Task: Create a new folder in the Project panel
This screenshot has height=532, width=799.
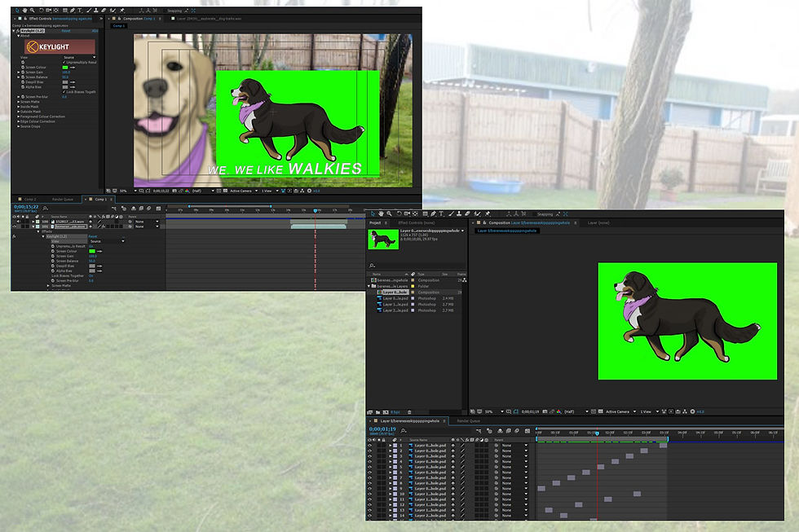Action: (377, 412)
